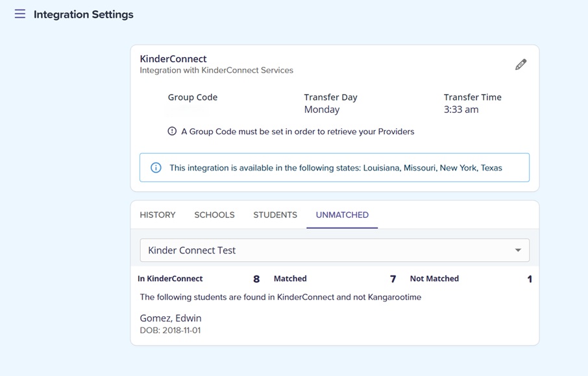This screenshot has height=376, width=588.
Task: Click the DOB 2018-11-01 text
Action: pyautogui.click(x=170, y=331)
